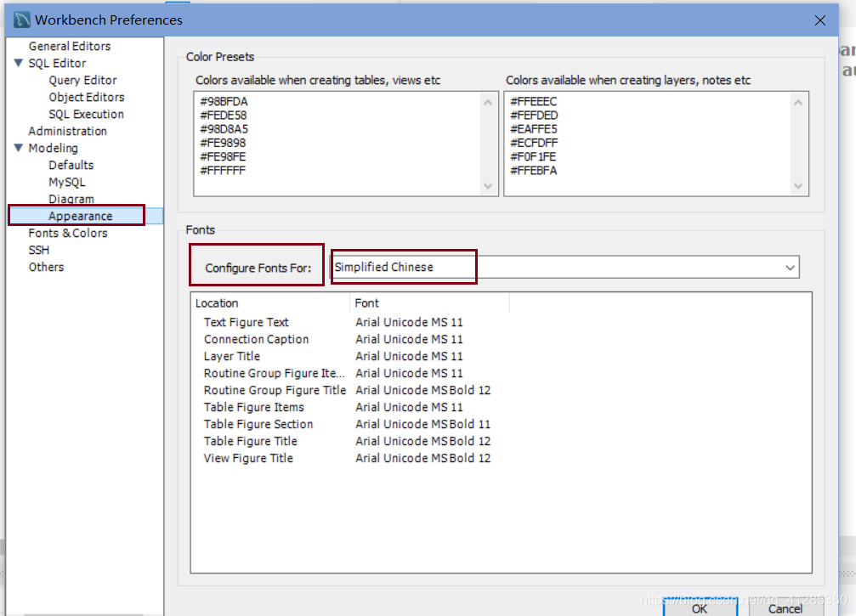Open the Modeling MySQL page
Viewport: 856px width, 616px height.
tap(66, 182)
